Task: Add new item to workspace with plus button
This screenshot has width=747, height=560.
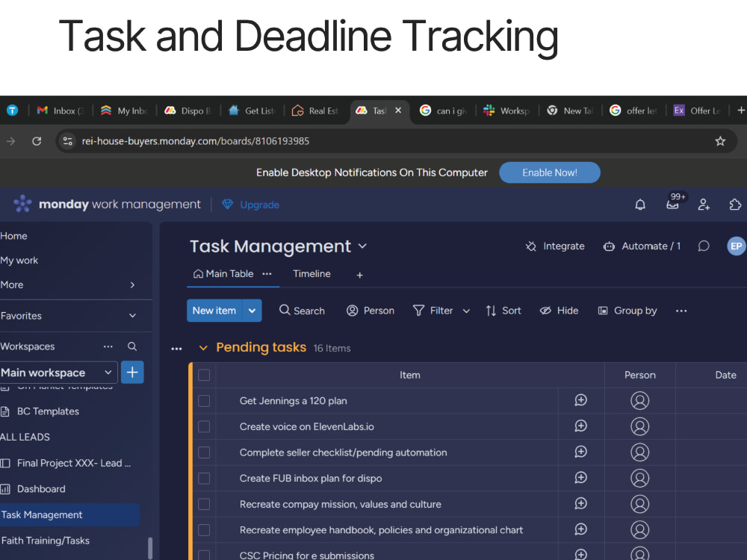Action: coord(132,373)
